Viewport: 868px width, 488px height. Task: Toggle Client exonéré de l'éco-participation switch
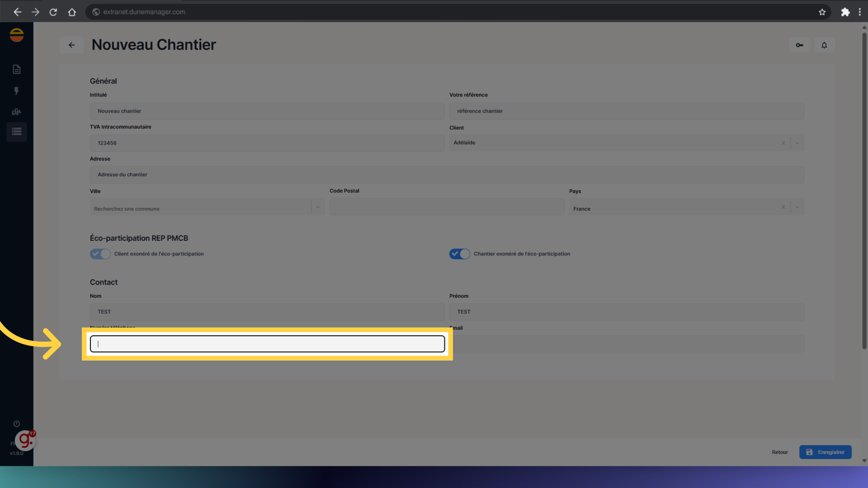(x=100, y=254)
